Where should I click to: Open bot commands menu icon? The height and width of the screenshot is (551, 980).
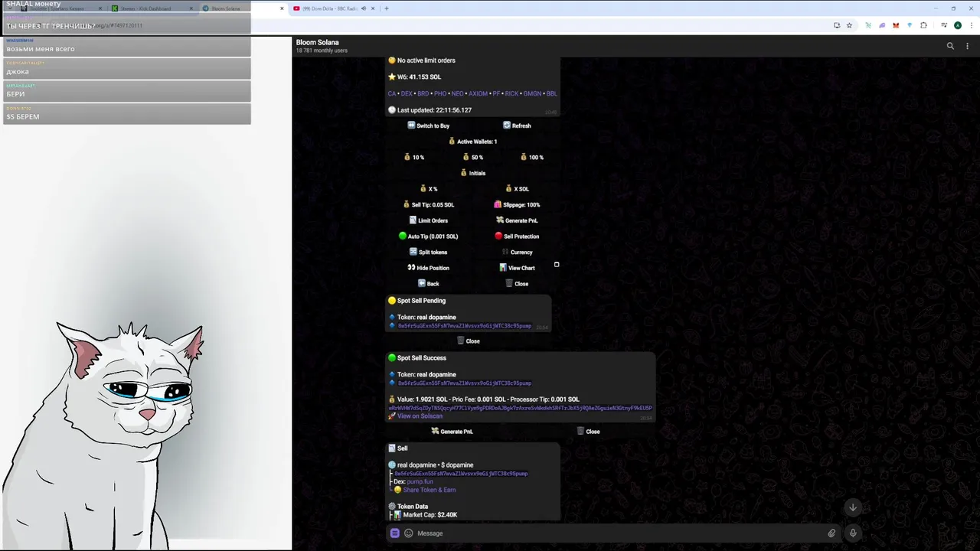(394, 533)
